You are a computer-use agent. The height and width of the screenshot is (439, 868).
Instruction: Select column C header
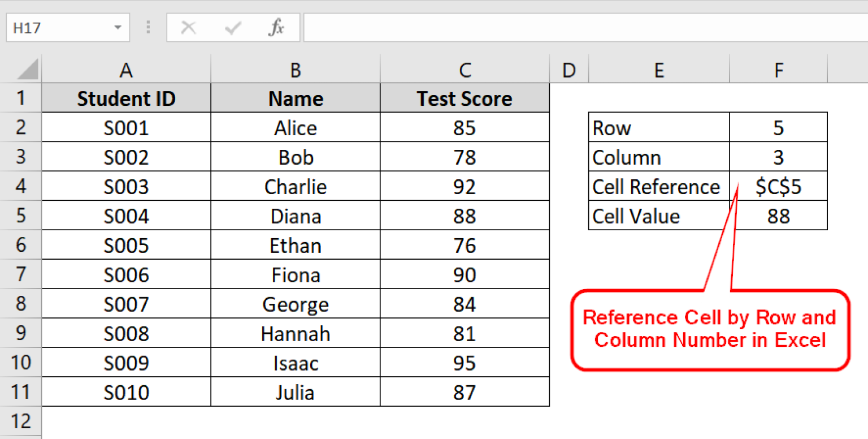465,70
